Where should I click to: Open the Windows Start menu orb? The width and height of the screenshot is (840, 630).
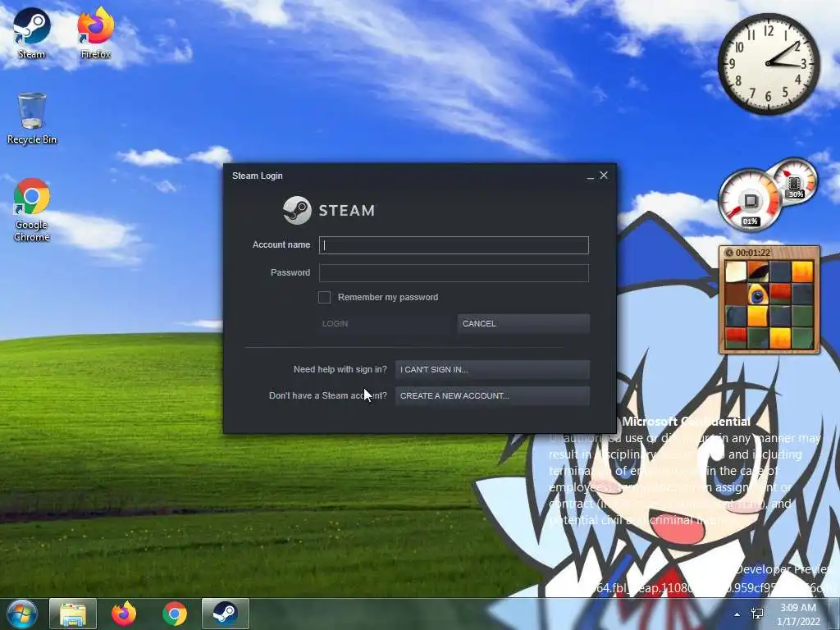point(22,614)
